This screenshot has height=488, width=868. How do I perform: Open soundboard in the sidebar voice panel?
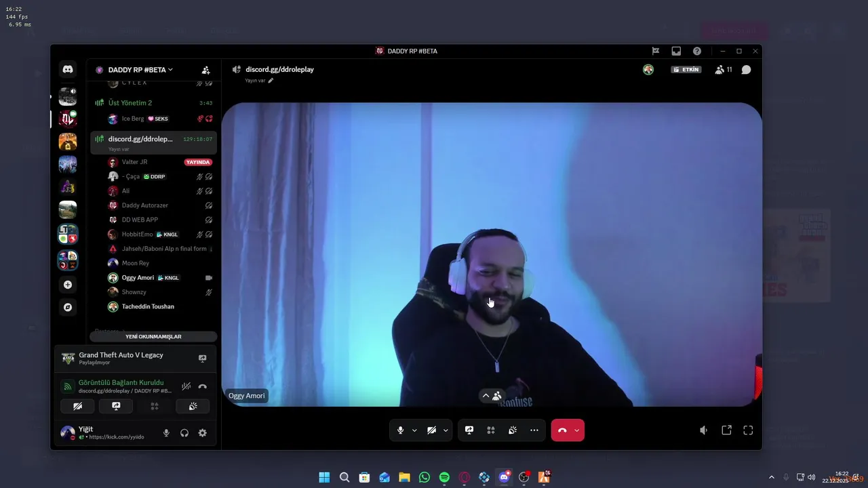(x=193, y=406)
